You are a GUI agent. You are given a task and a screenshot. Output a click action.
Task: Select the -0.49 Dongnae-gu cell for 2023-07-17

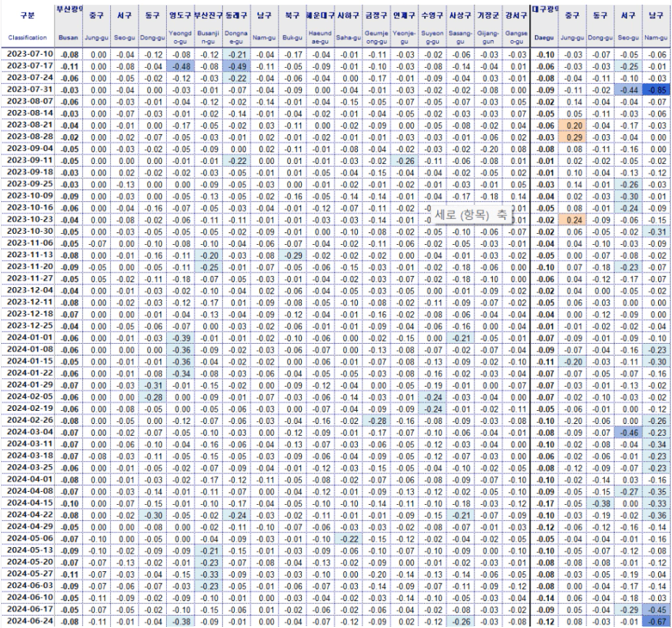236,66
